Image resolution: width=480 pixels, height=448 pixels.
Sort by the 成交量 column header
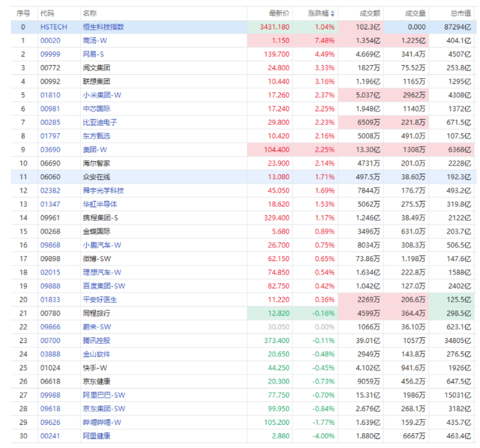(415, 13)
